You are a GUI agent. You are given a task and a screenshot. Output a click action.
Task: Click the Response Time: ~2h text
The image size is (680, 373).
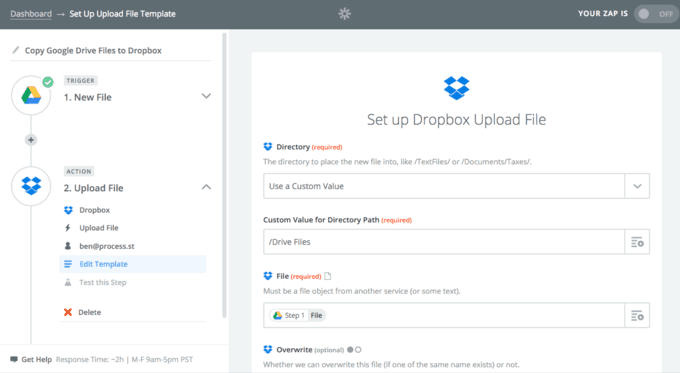pyautogui.click(x=90, y=359)
